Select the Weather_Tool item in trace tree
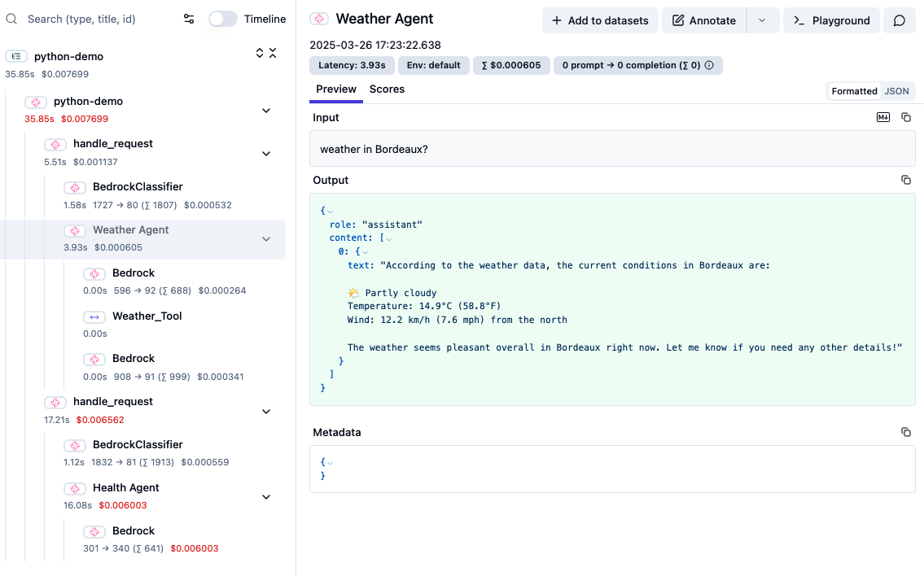 (147, 316)
